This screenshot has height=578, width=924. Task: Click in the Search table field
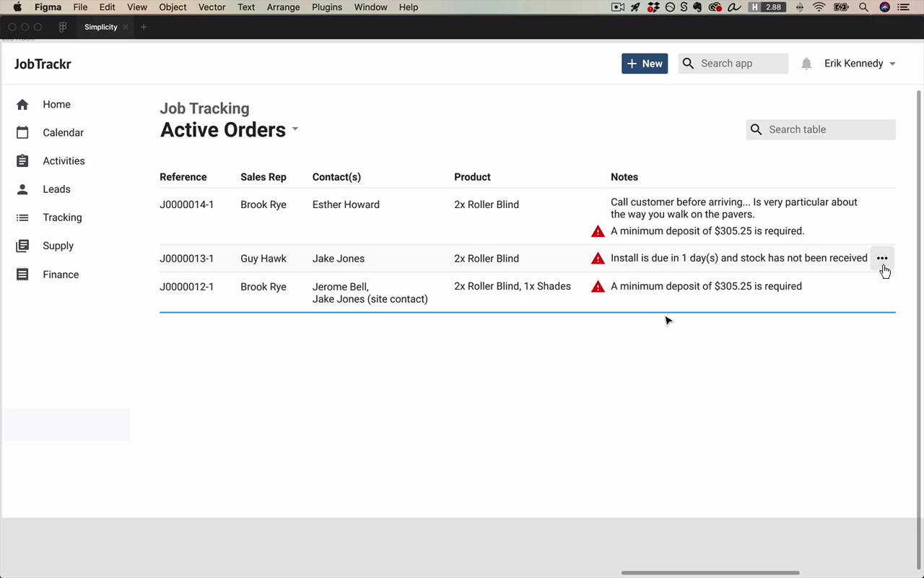pyautogui.click(x=821, y=129)
